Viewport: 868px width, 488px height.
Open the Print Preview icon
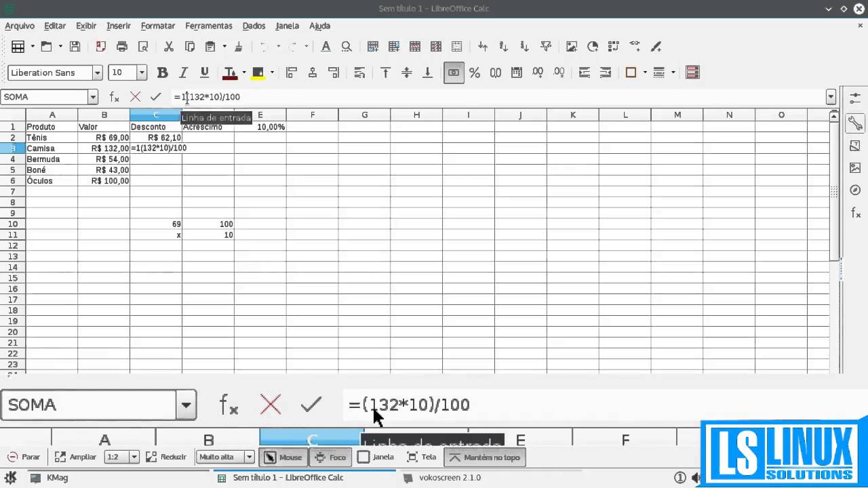143,47
